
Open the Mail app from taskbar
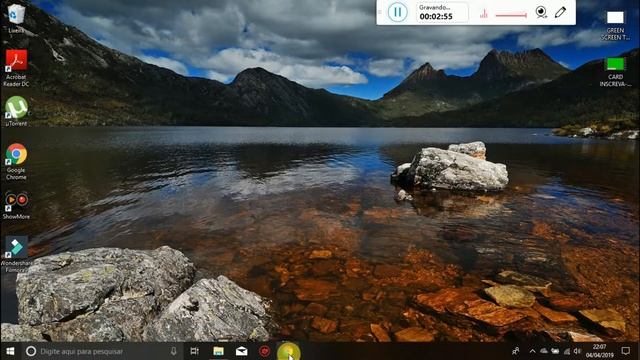point(242,351)
